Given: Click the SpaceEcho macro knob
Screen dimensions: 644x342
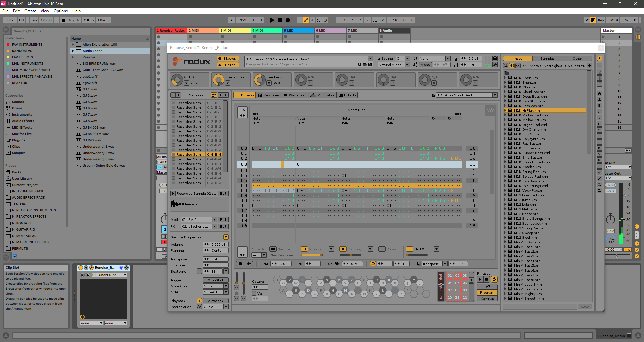Looking at the screenshot, I should [x=218, y=80].
